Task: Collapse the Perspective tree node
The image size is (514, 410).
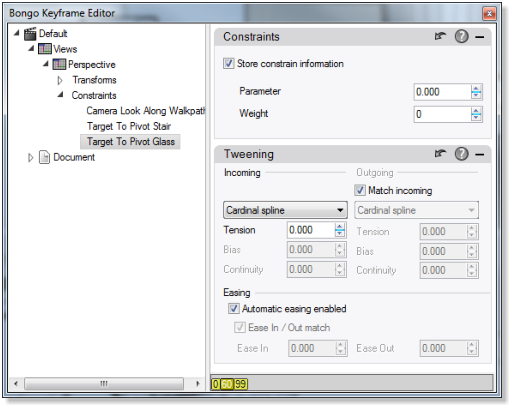Action: point(46,64)
